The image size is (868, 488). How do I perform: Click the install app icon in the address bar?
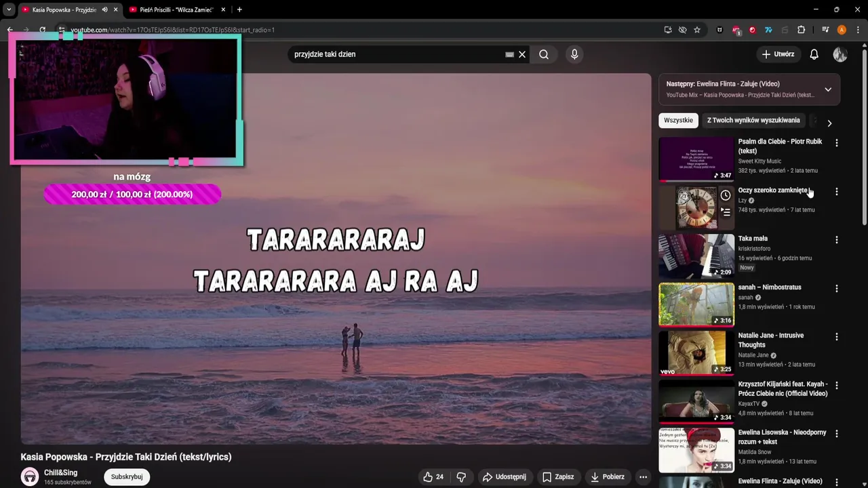click(668, 30)
